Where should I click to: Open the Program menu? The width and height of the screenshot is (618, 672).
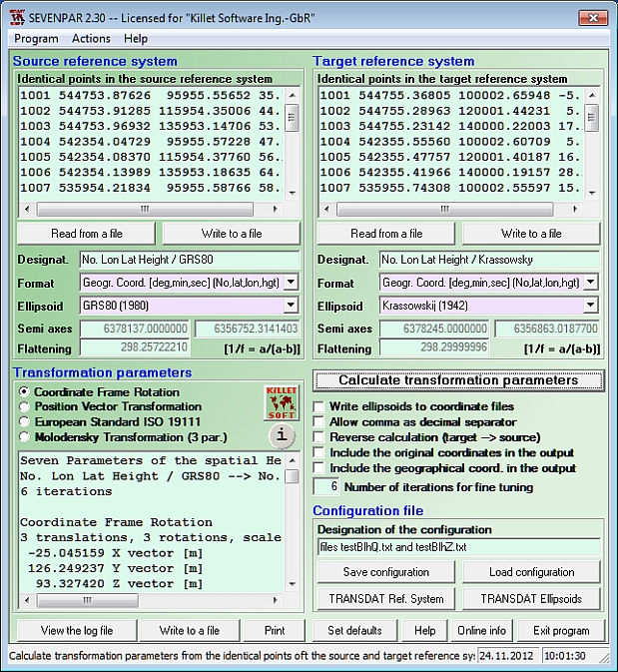point(36,39)
